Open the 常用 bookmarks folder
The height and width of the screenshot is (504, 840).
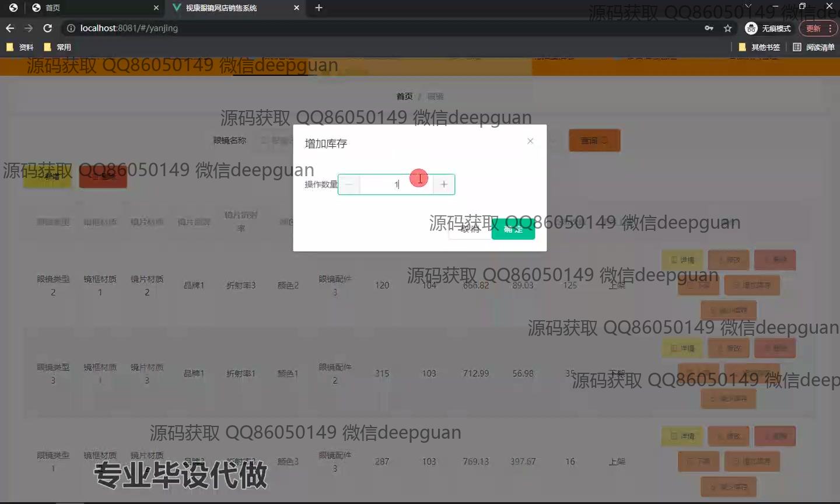58,47
